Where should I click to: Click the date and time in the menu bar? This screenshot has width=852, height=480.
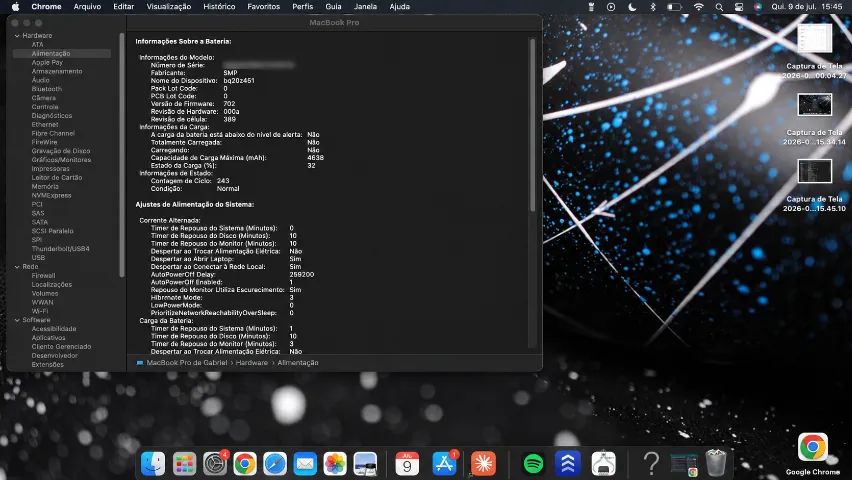(807, 7)
